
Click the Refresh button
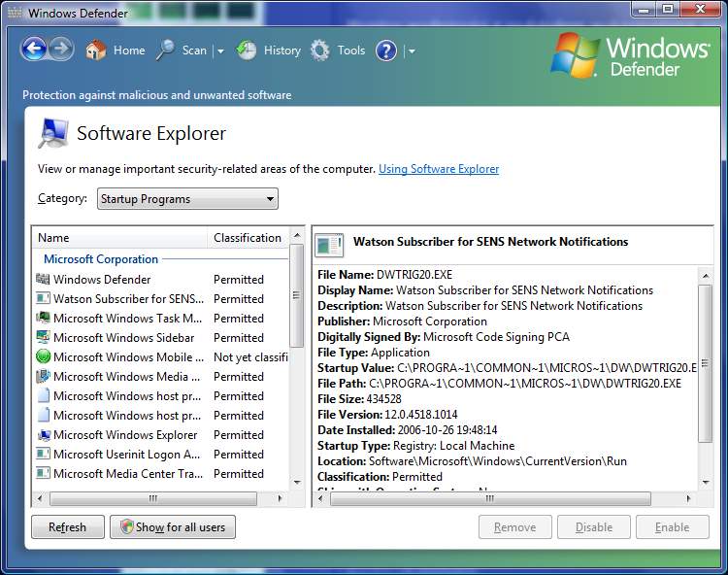[68, 527]
